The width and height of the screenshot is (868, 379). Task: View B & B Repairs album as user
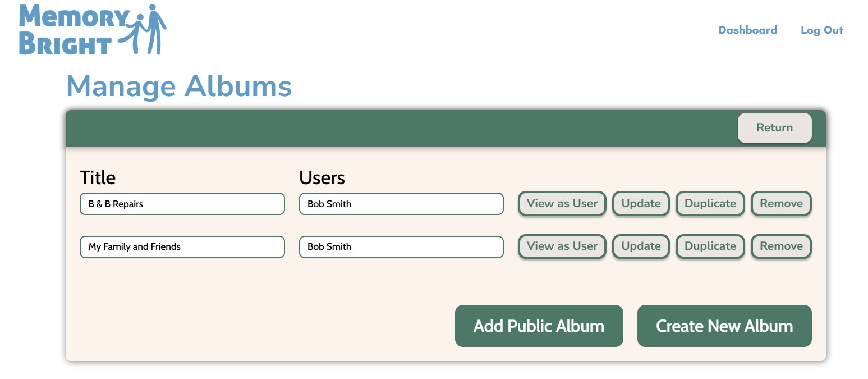[562, 204]
